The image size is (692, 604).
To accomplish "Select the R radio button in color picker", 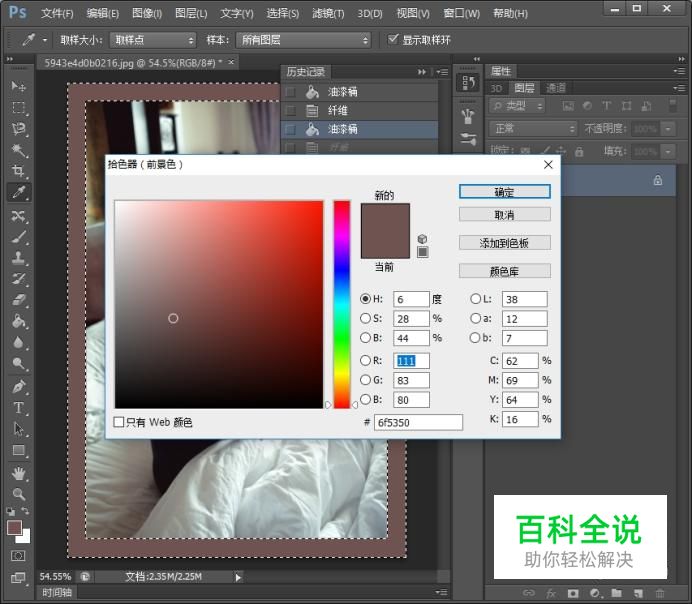I will 365,361.
